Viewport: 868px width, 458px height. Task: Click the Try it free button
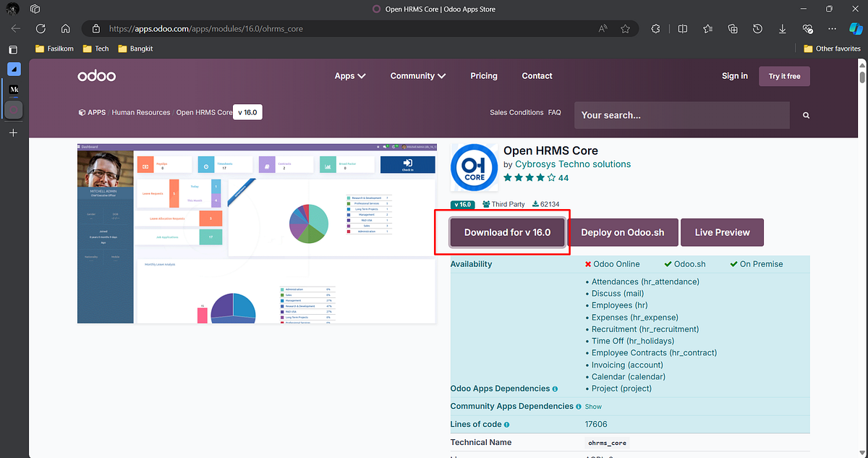[784, 76]
